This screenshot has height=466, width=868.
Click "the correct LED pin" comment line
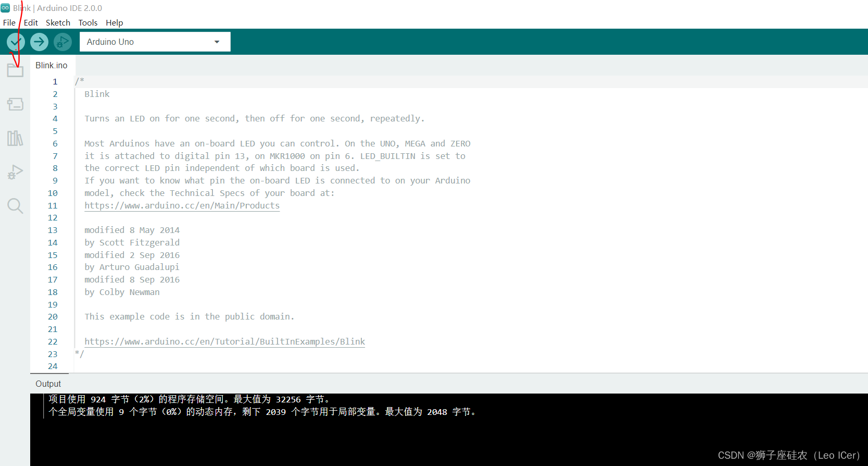pyautogui.click(x=222, y=168)
